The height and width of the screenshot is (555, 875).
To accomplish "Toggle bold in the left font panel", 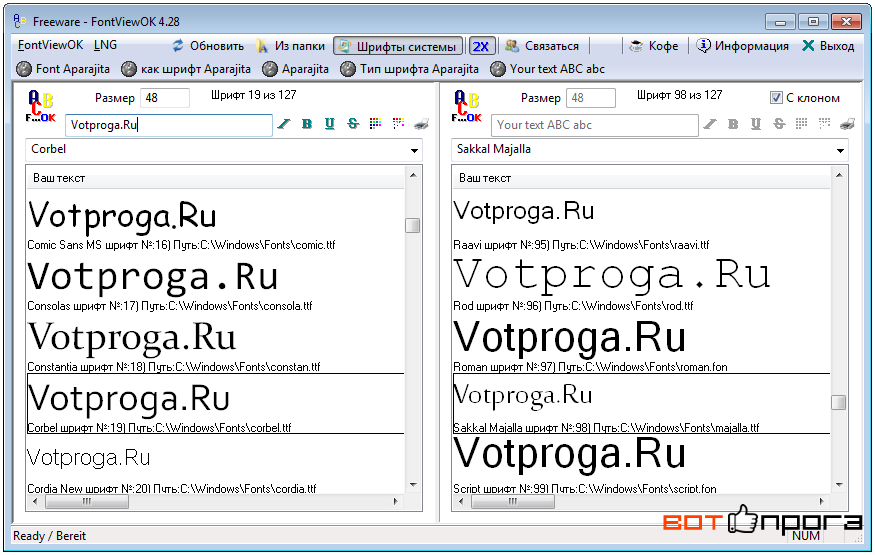I will pos(307,124).
